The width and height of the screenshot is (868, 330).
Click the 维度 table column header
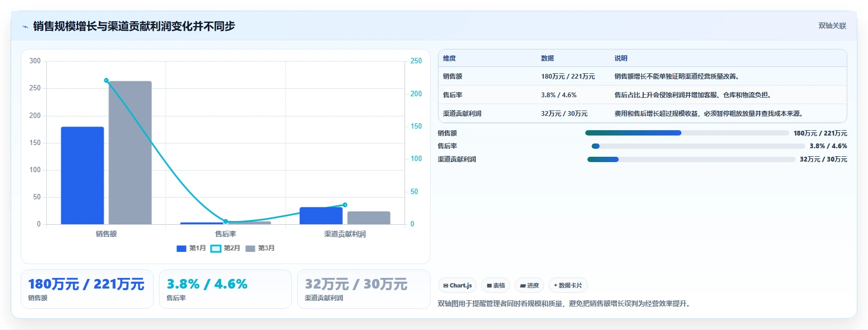pyautogui.click(x=450, y=58)
